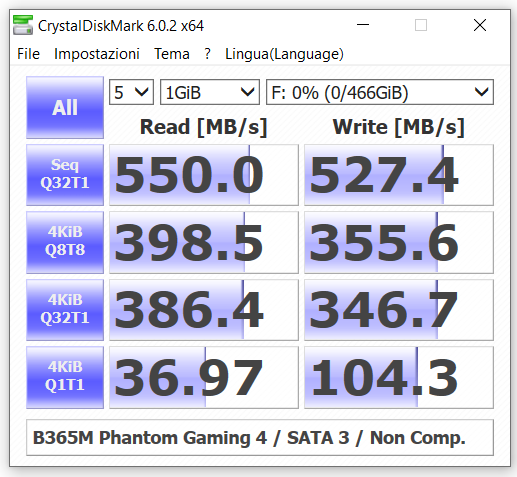Click the CrystalDiskMark app icon in title bar
Image resolution: width=517 pixels, height=477 pixels.
pyautogui.click(x=23, y=25)
